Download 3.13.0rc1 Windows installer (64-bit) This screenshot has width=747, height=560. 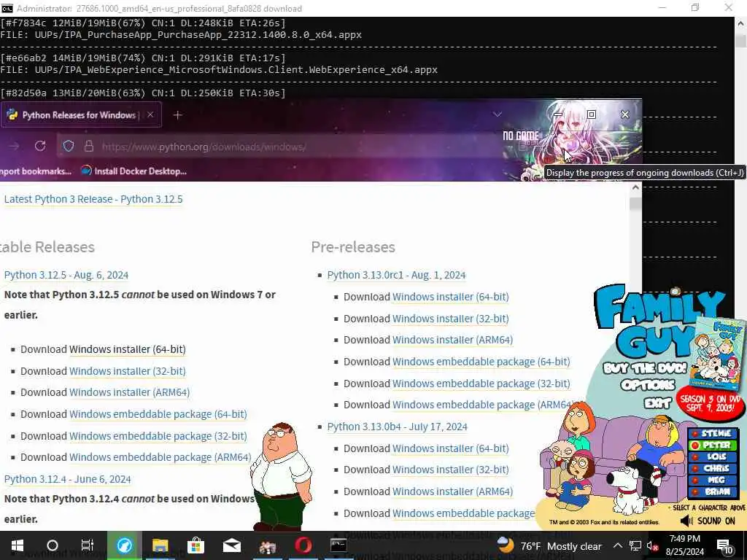pos(450,297)
